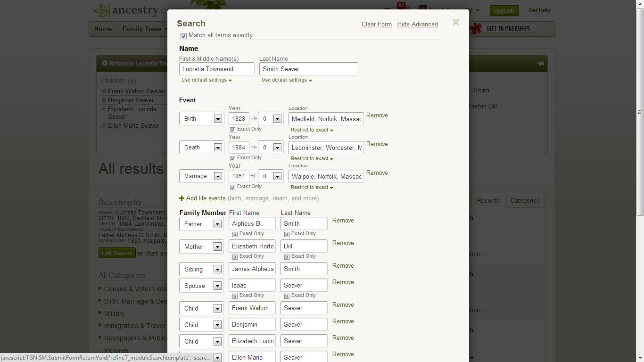Close the Search dialog with the X icon

pyautogui.click(x=455, y=22)
